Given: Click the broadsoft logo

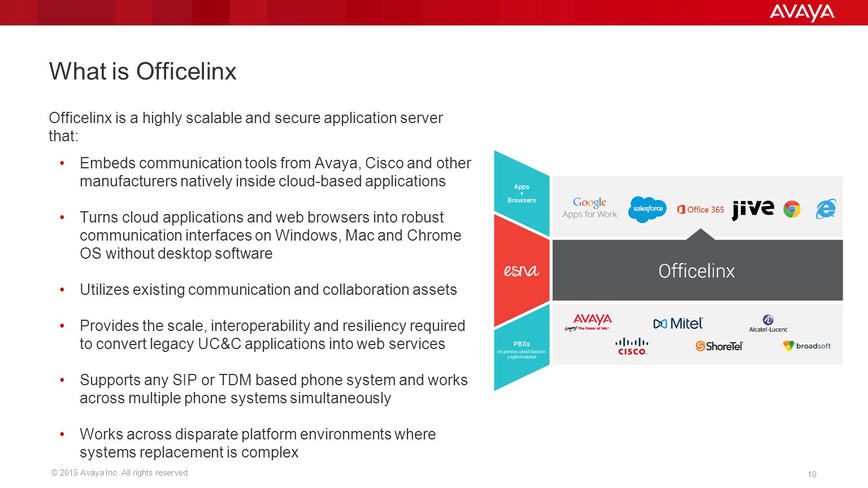Looking at the screenshot, I should point(807,346).
